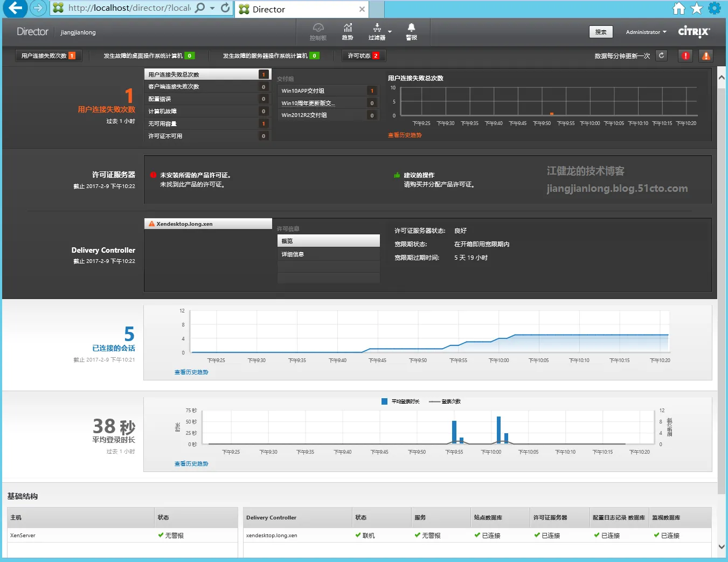Click Xendesktop.long.xen controller tab
Screen dimensions: 728x562
click(208, 224)
